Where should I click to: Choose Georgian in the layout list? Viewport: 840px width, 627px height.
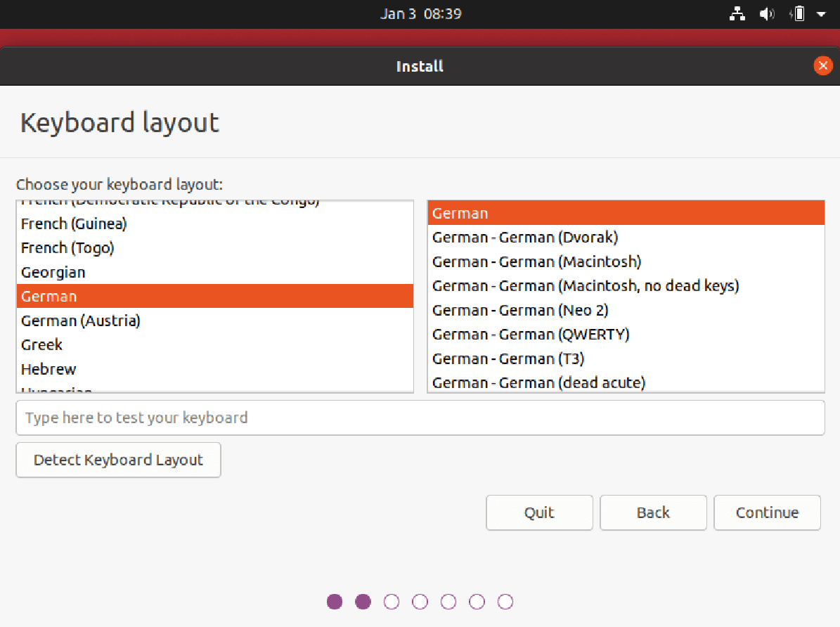(x=53, y=272)
